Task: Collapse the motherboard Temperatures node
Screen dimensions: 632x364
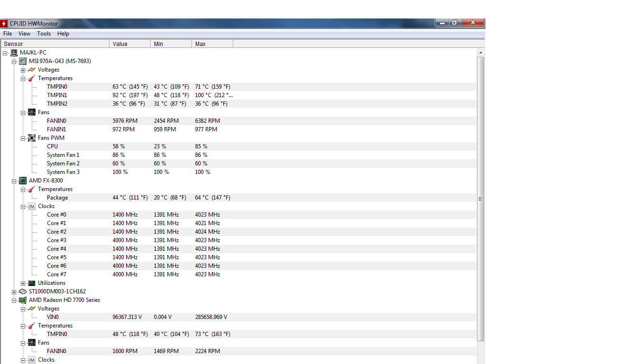Action: point(23,79)
